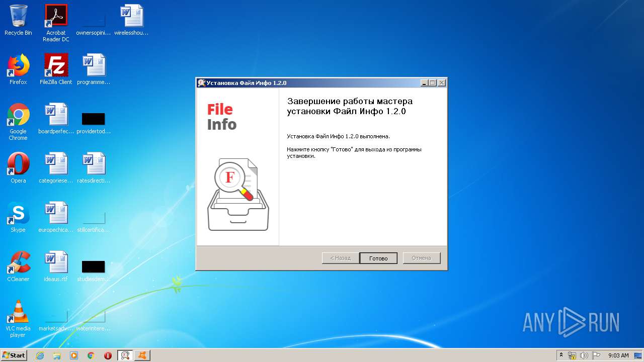Select boardperfec Word document icon
Screen dimensions: 644x362
click(56, 119)
